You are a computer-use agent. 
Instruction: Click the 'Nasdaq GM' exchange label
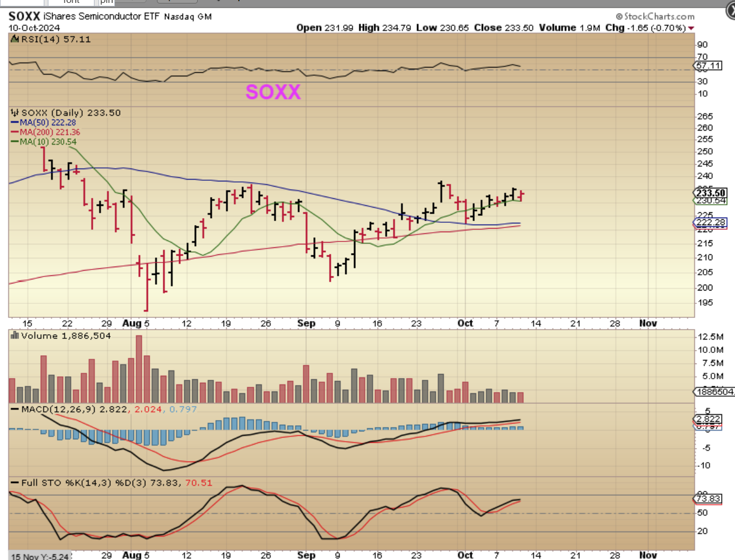[x=188, y=16]
